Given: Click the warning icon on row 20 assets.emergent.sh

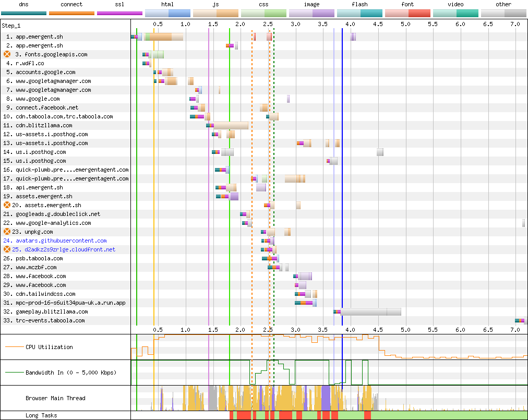Looking at the screenshot, I should click(x=7, y=205).
